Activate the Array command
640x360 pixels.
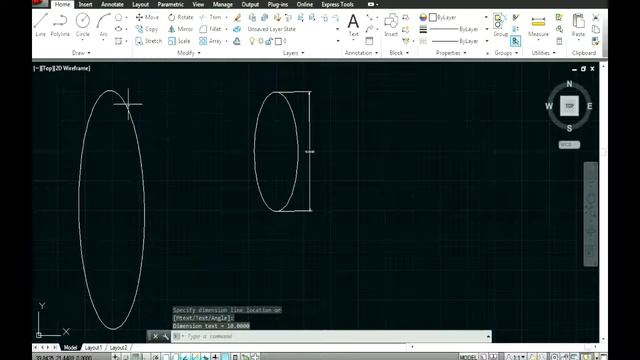tap(211, 41)
